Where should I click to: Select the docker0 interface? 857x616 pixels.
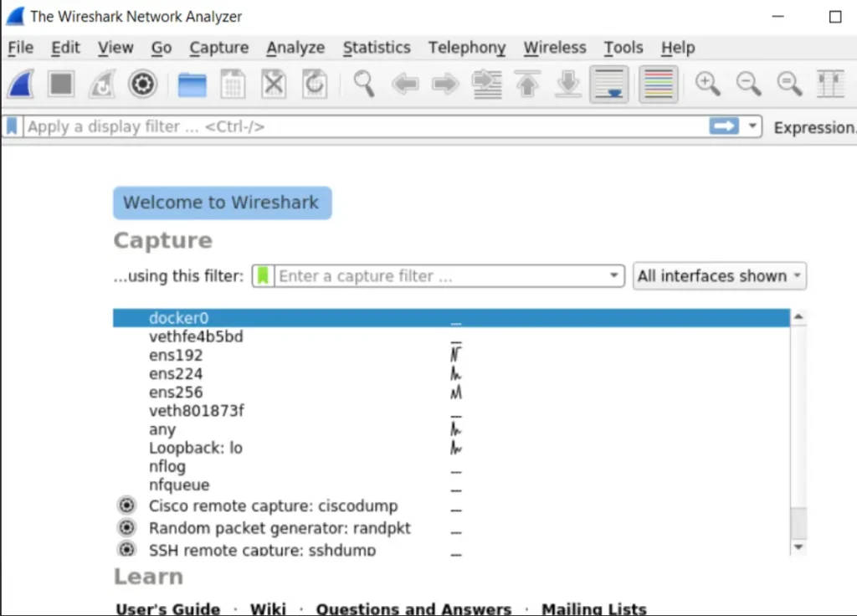click(451, 318)
